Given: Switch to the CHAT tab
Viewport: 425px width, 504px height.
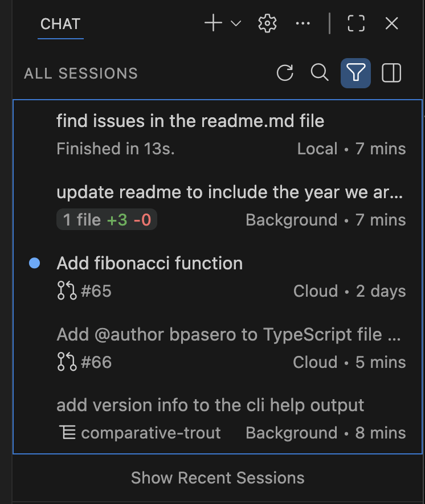Looking at the screenshot, I should pos(60,24).
